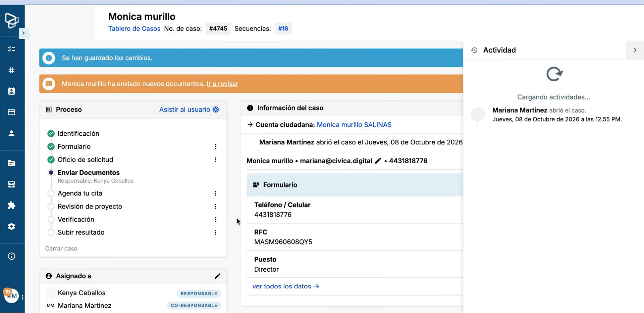Open options menu for Verificación step
Screen dimensions: 644x313
click(x=216, y=219)
